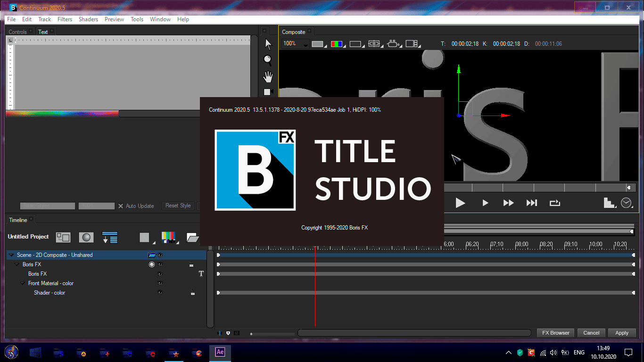Open the Help menu
644x362 pixels.
(183, 19)
